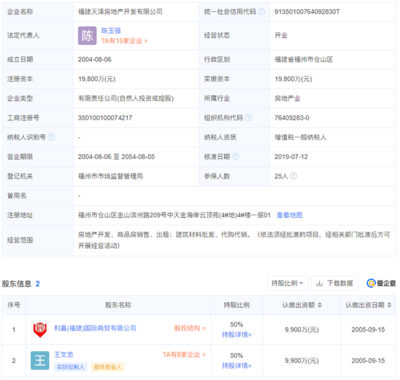This screenshot has height=380, width=400.
Task: Click the 下载数据 download button
Action: tap(335, 283)
